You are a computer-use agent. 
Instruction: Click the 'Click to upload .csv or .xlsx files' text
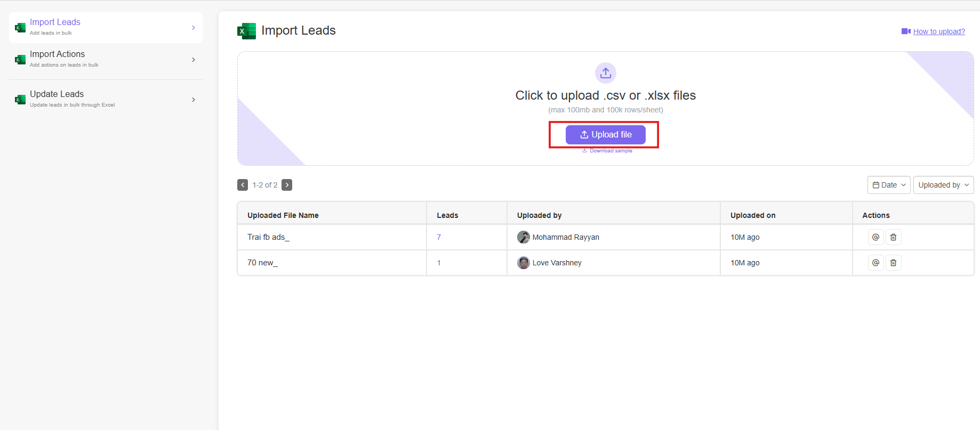tap(606, 95)
